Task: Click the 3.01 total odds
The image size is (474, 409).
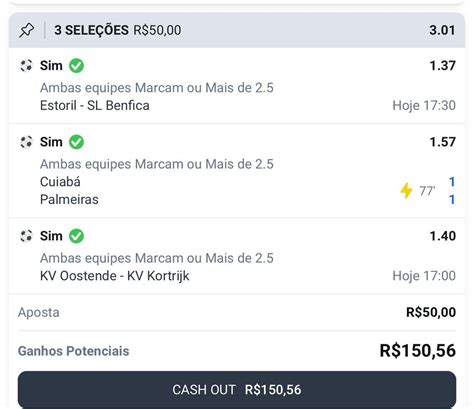Action: click(x=442, y=30)
